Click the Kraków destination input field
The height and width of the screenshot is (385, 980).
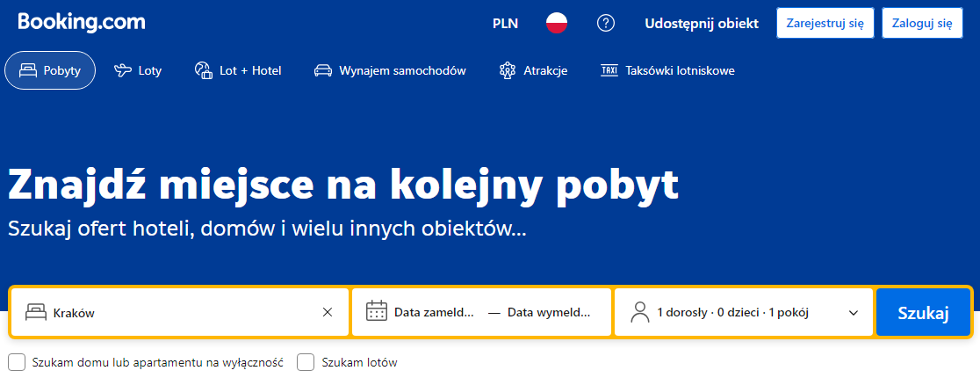179,312
